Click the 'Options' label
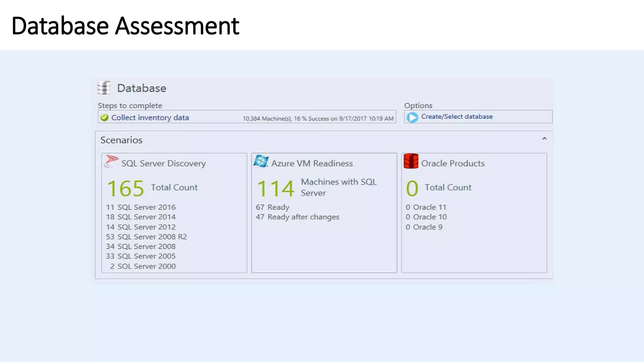The height and width of the screenshot is (362, 644). tap(418, 106)
